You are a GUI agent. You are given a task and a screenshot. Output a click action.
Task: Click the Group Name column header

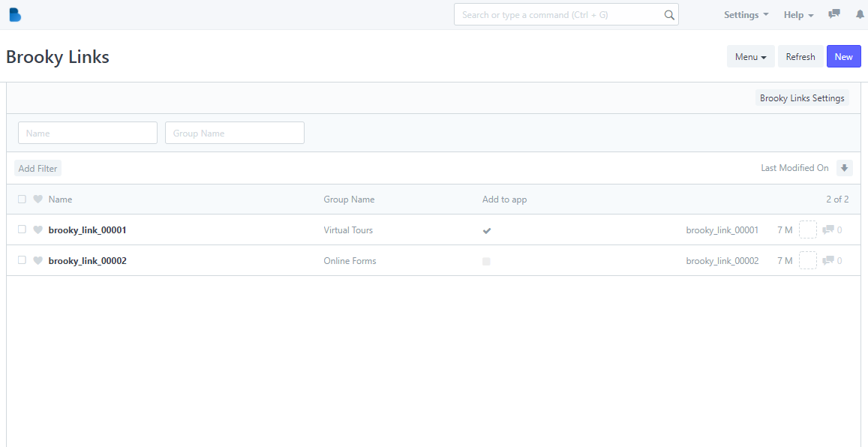pyautogui.click(x=349, y=199)
